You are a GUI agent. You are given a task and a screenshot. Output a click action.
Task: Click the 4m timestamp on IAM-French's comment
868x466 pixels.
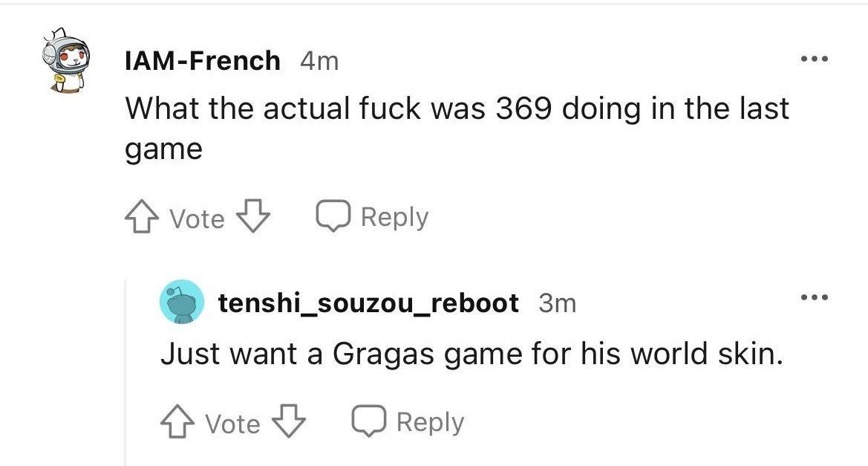[319, 61]
